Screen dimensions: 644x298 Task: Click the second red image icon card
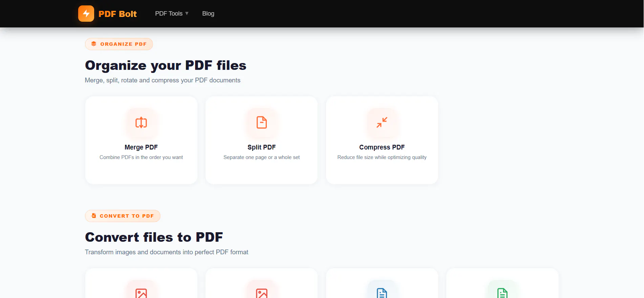[x=262, y=283]
